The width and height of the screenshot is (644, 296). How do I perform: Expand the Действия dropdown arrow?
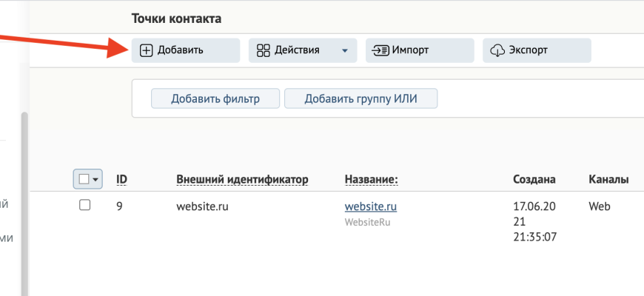point(344,51)
